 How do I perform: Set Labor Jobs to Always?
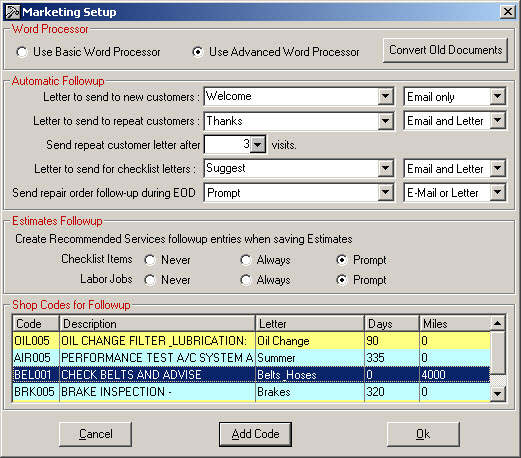pyautogui.click(x=246, y=280)
